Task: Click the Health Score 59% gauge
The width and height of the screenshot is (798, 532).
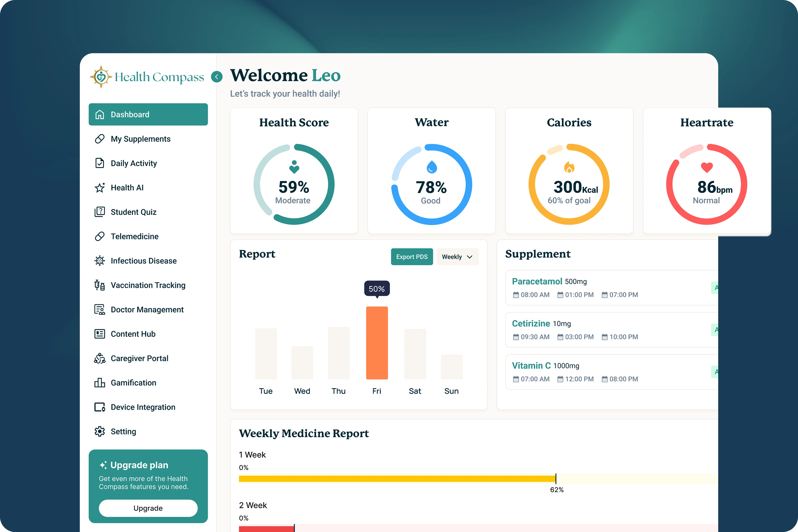Action: [x=294, y=184]
